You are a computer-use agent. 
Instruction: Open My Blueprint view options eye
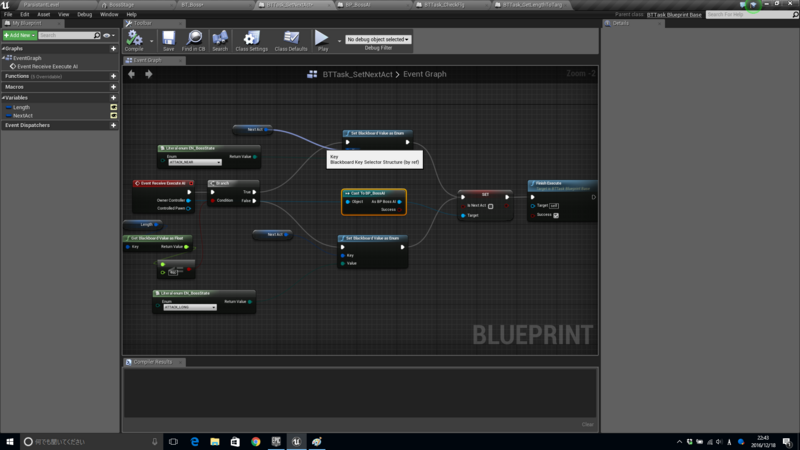(109, 35)
